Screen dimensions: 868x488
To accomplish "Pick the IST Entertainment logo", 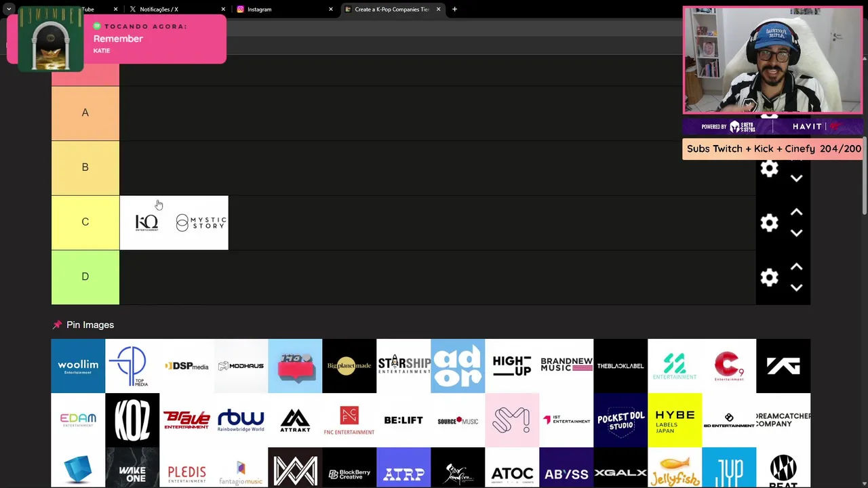I will [566, 420].
